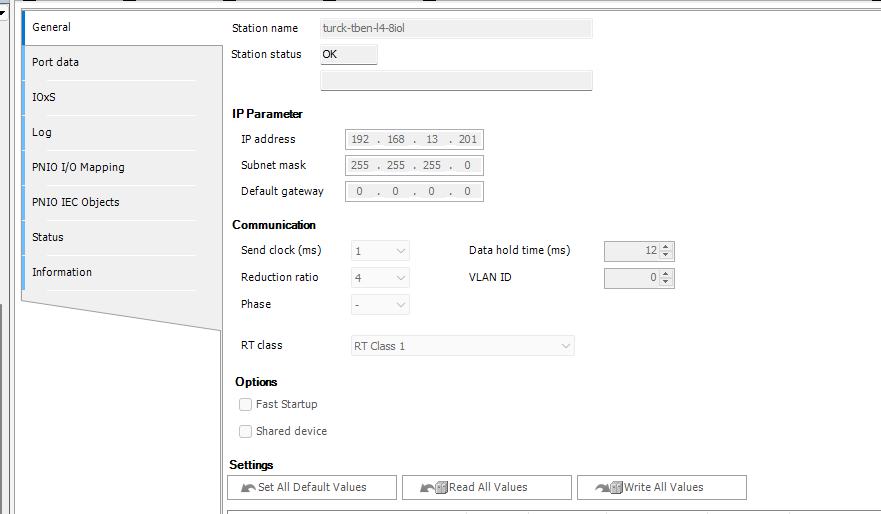Viewport: 881px width, 514px height.
Task: Switch to the Port data tab
Action: [122, 62]
